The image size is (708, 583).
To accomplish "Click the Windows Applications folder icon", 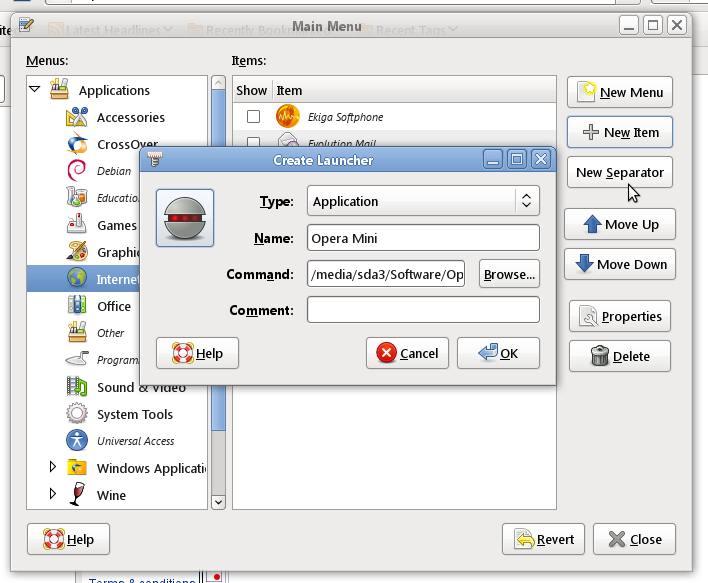I will pos(77,467).
